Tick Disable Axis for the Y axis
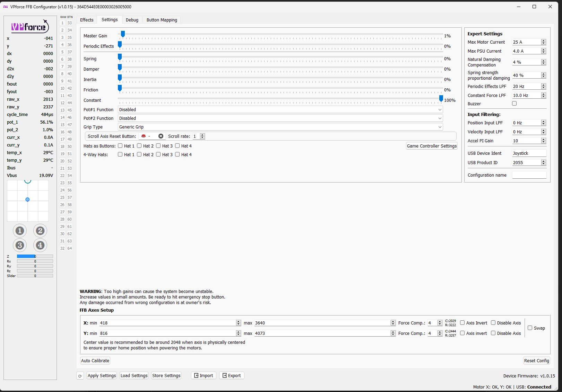This screenshot has width=562, height=392. 493,333
